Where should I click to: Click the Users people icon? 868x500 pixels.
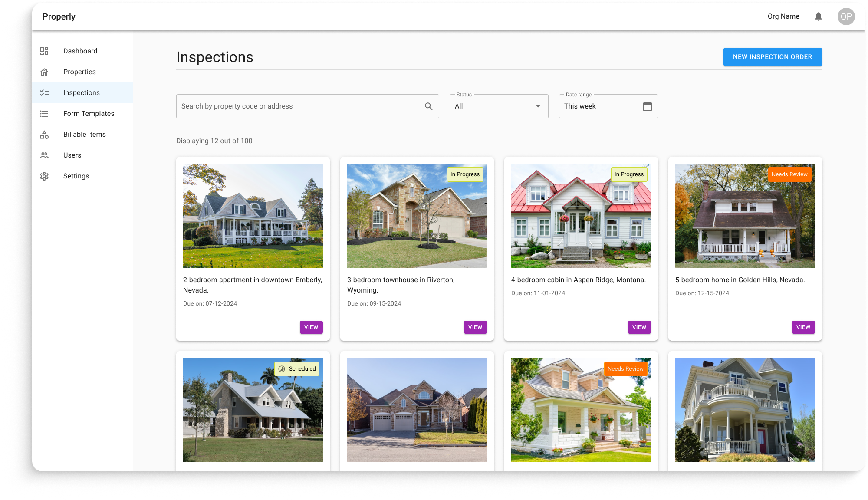coord(44,155)
